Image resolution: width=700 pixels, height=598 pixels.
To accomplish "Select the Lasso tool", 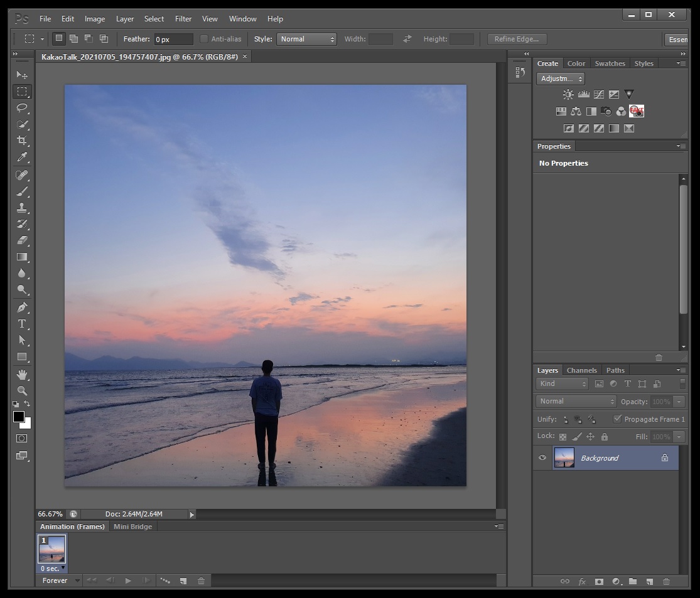I will (21, 107).
